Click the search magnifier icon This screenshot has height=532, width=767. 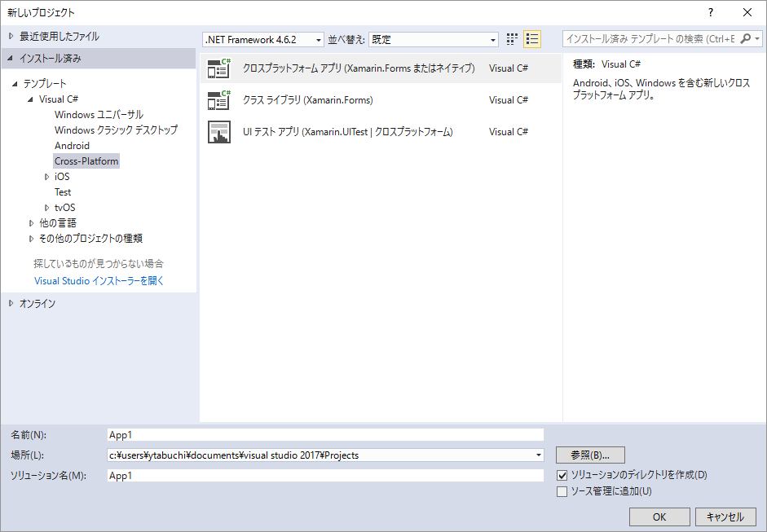tap(745, 38)
